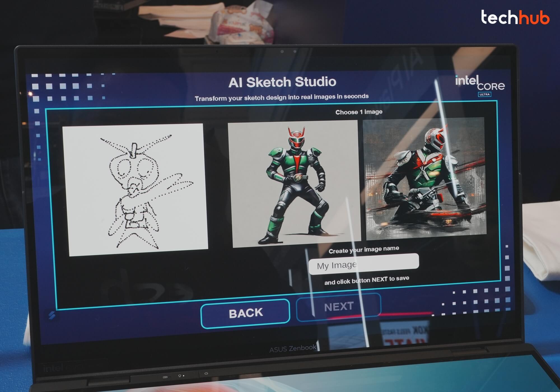The image size is (560, 392).
Task: Select the standing green armored hero image
Action: click(x=295, y=184)
